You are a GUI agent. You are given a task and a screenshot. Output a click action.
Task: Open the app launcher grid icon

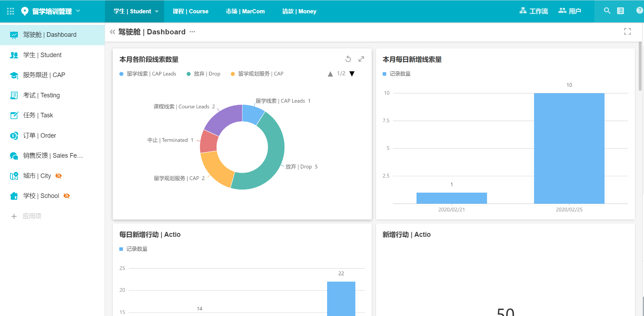click(10, 11)
